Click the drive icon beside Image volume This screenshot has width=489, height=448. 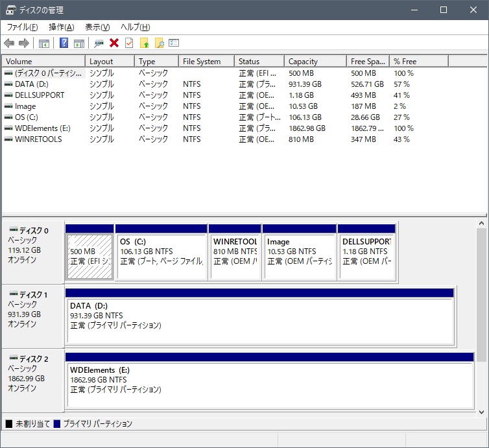point(8,106)
